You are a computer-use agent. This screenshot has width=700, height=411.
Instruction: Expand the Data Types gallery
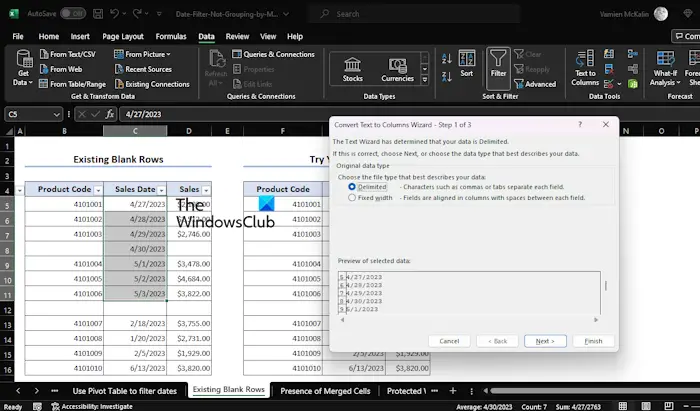(x=425, y=80)
